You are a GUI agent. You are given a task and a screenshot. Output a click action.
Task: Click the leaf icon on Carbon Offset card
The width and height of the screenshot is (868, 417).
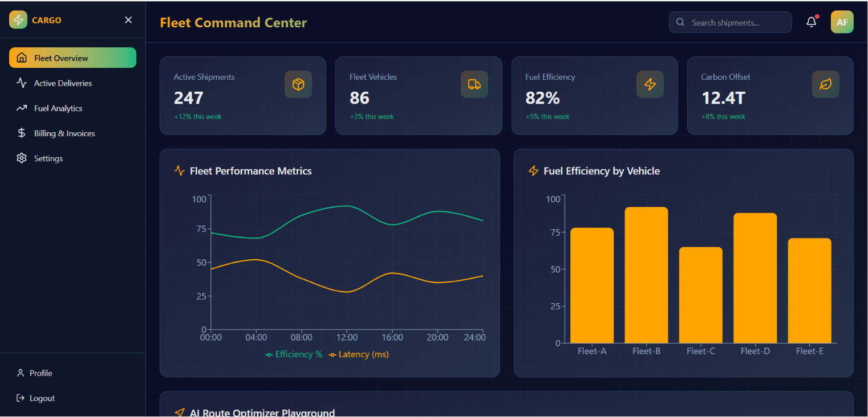[826, 84]
